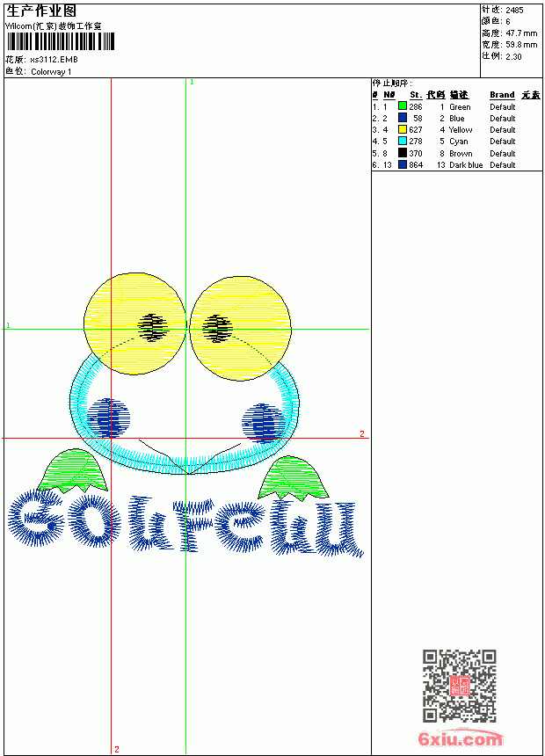Click the Blue swatch in row two
The image size is (545, 756).
click(x=403, y=118)
